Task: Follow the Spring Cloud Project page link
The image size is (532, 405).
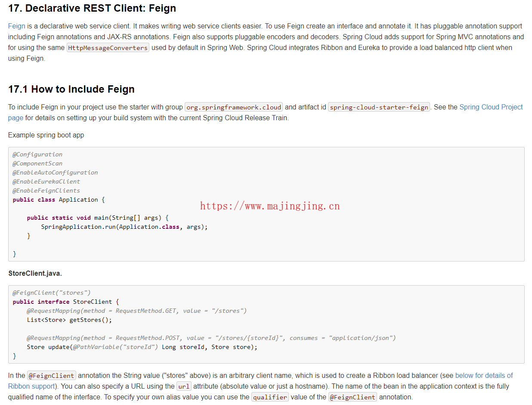Action: tap(491, 107)
